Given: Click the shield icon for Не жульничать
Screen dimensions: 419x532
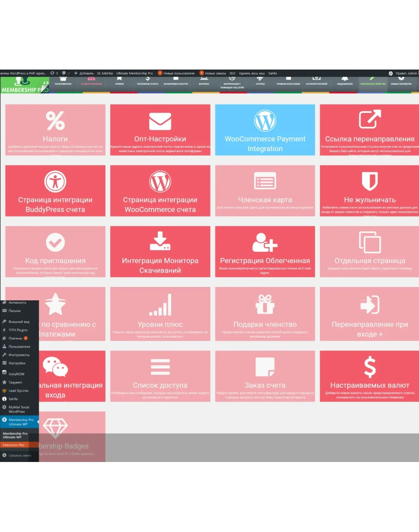Looking at the screenshot, I should tap(369, 182).
